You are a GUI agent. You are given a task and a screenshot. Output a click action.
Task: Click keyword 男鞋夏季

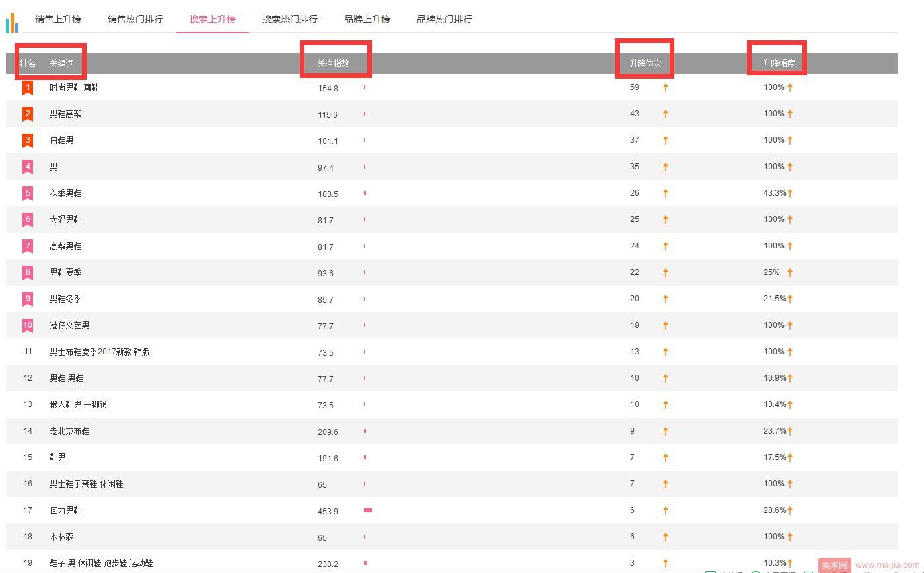[x=66, y=272]
